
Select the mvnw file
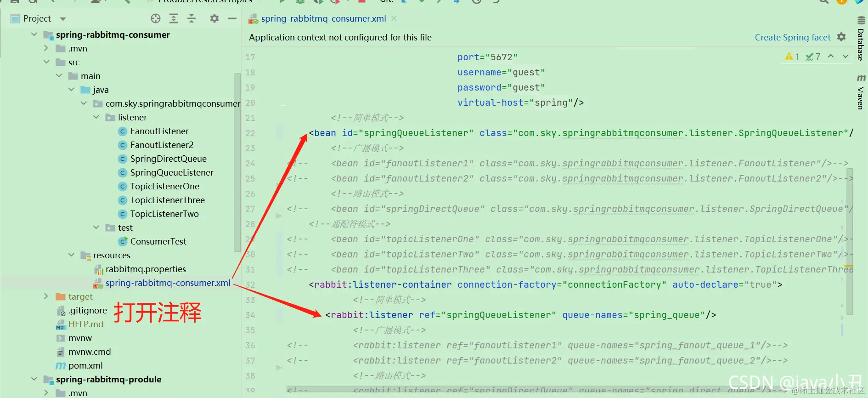80,338
